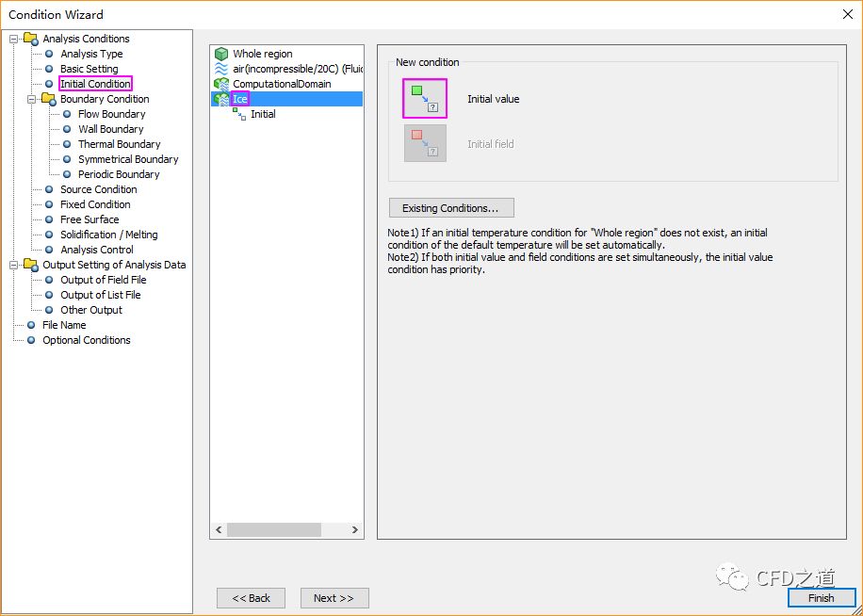Screen dimensions: 863x616
Task: Open Free Surface settings
Action: tap(90, 219)
